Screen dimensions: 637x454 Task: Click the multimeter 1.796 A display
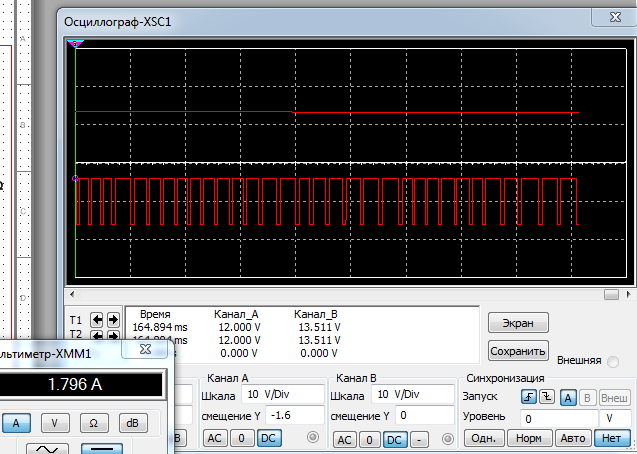click(80, 384)
